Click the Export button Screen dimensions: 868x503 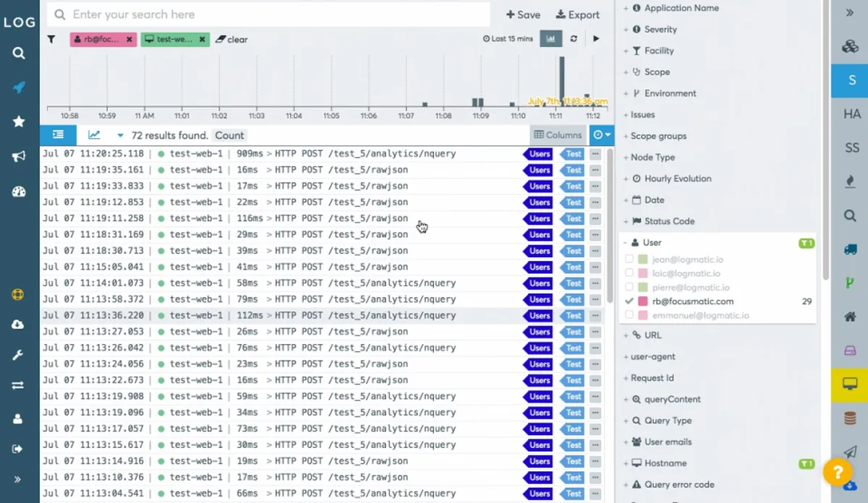click(x=577, y=14)
